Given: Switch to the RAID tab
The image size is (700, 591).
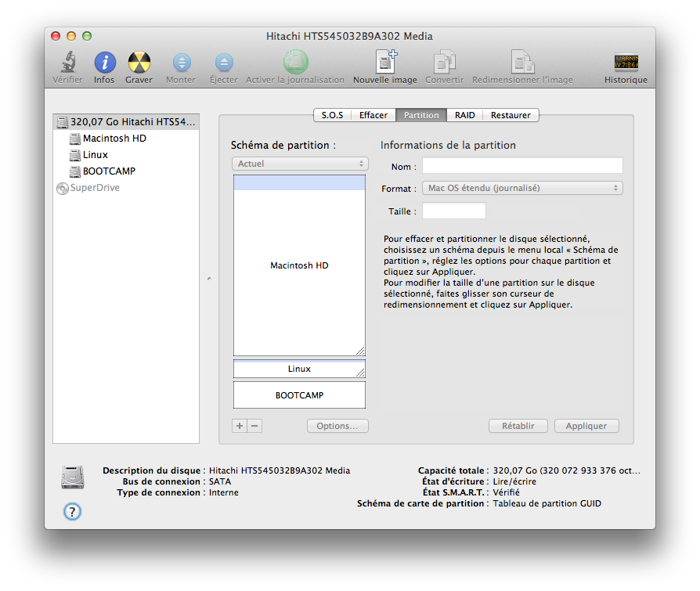Looking at the screenshot, I should click(x=464, y=115).
